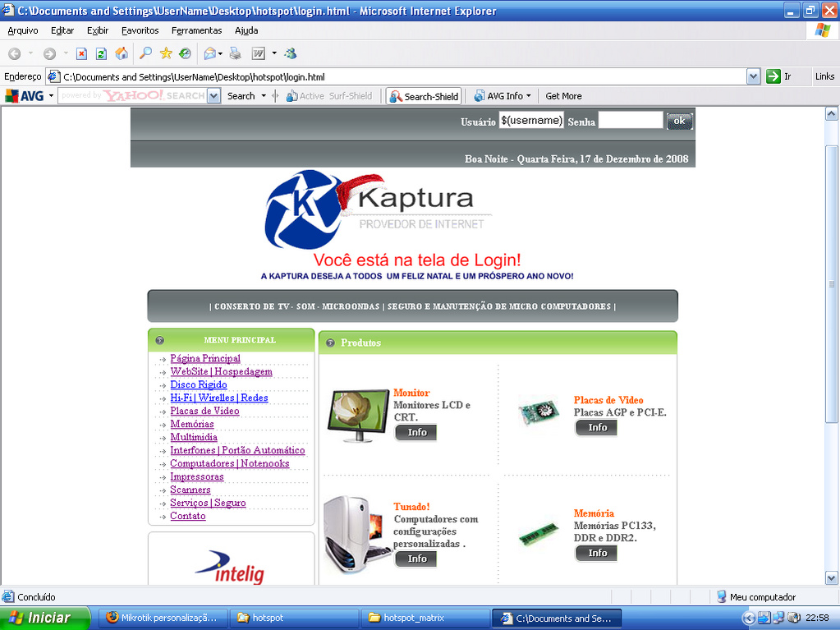Open the address bar dropdown
The width and height of the screenshot is (840, 630).
753,76
